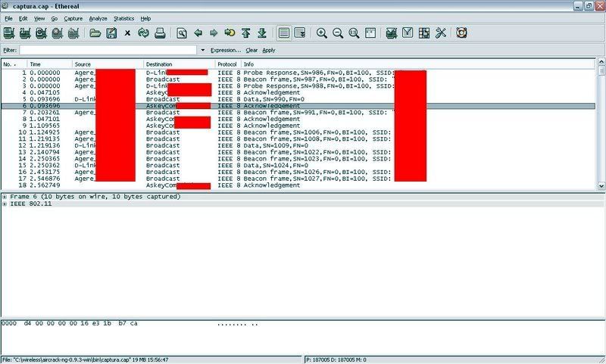Click hex bytes 'd4 00 00 00' in bytes pane

click(x=45, y=323)
